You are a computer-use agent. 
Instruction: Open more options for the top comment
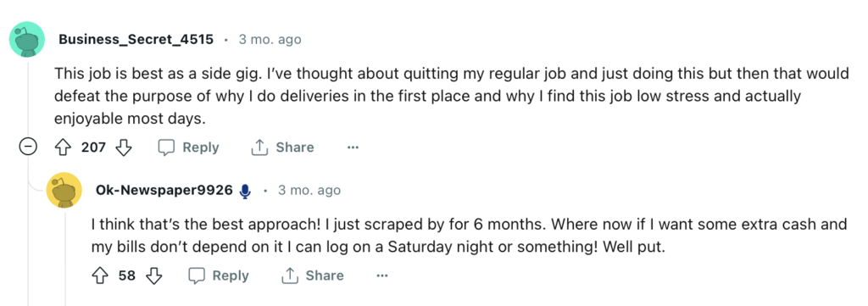tap(353, 147)
